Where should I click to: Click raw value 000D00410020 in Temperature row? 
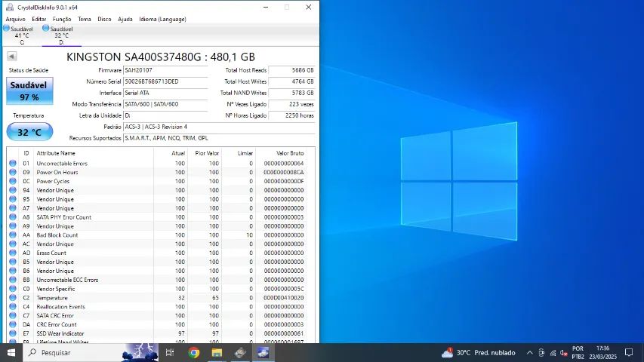pyautogui.click(x=284, y=298)
